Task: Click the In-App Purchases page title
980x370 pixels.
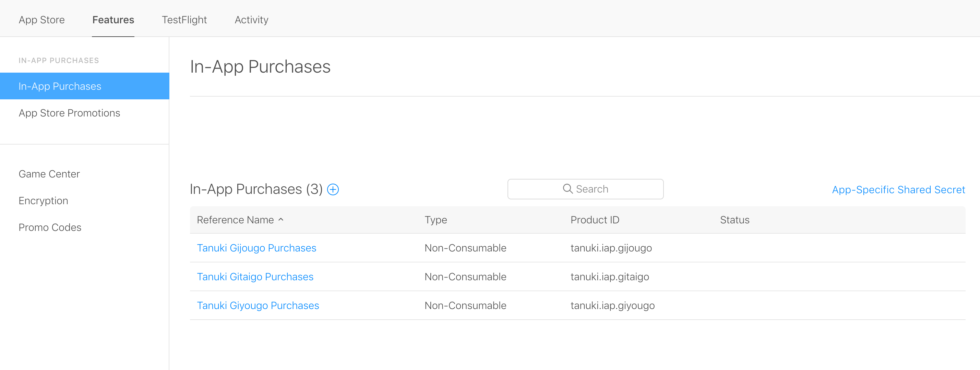Action: tap(260, 66)
